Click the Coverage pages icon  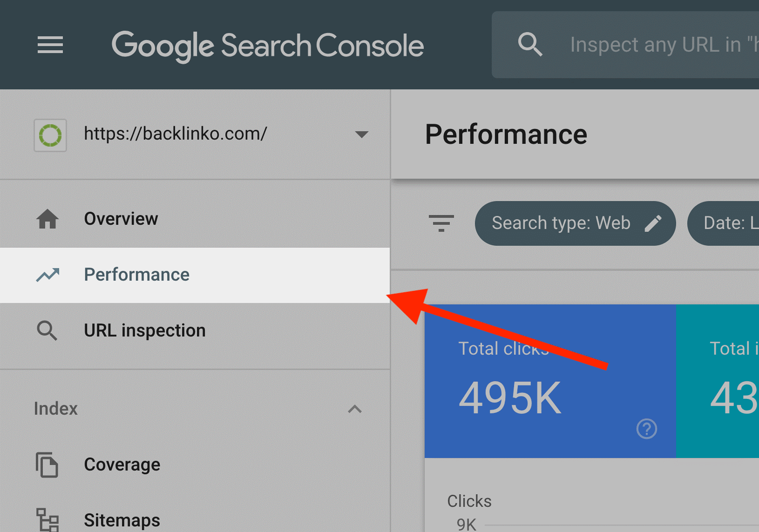coord(47,465)
